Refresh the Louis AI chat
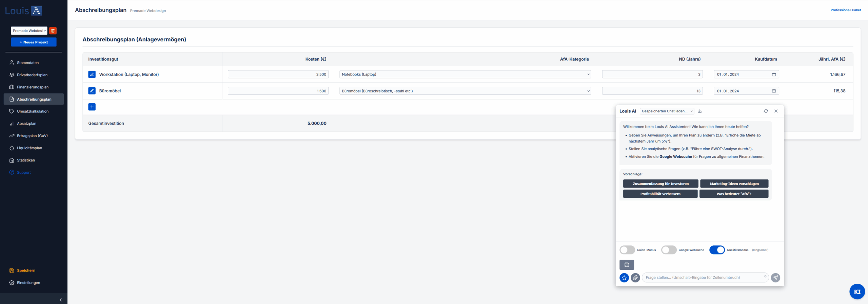The height and width of the screenshot is (304, 868). click(766, 111)
